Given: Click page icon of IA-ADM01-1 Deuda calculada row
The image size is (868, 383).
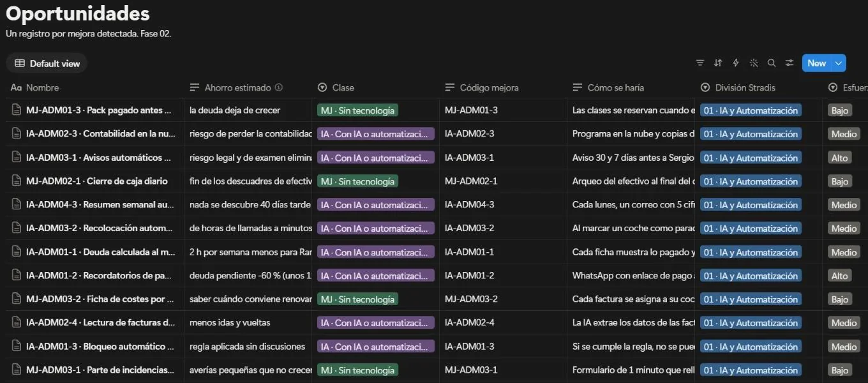Looking at the screenshot, I should [17, 252].
